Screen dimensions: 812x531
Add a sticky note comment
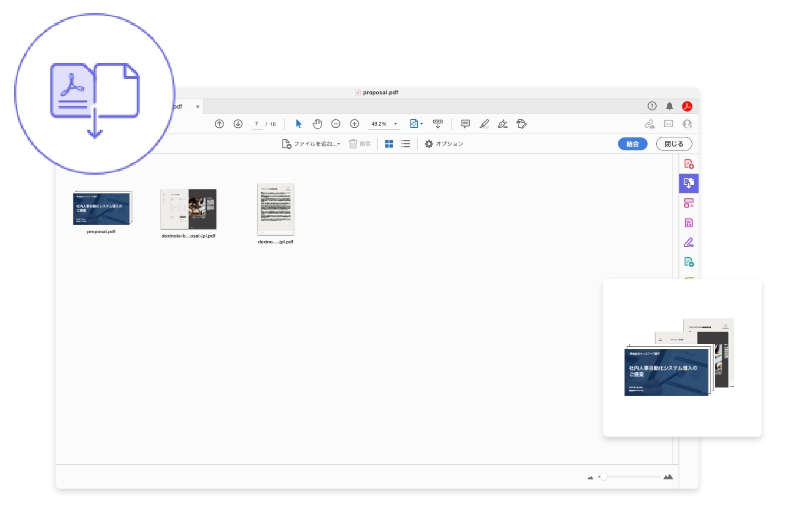click(x=466, y=124)
